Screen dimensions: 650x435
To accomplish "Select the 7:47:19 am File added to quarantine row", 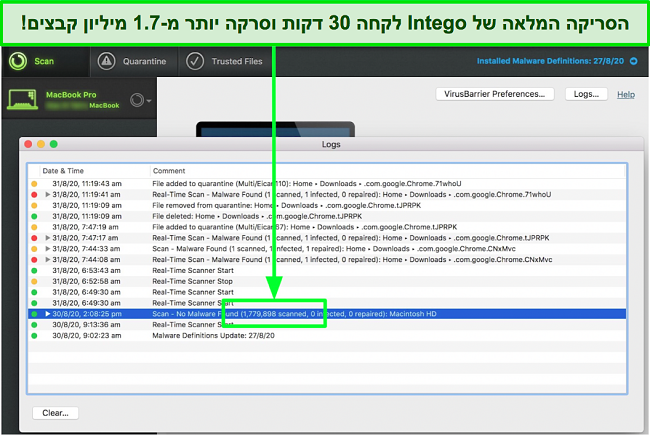I will click(x=327, y=227).
